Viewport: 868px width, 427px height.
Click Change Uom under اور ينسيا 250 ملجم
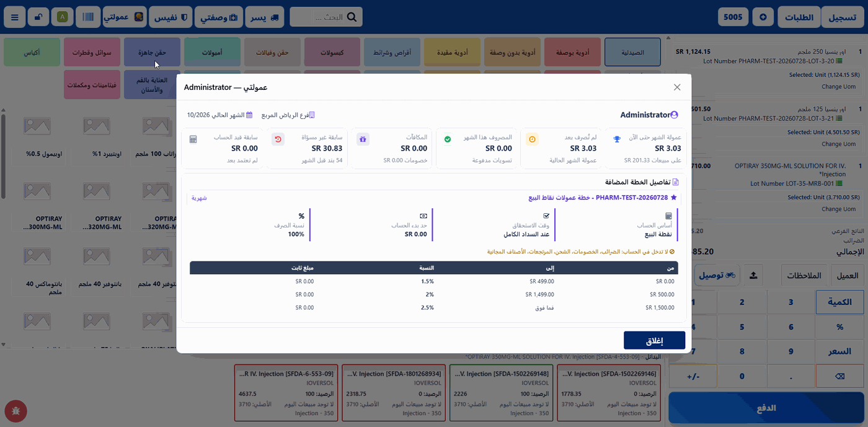pyautogui.click(x=839, y=87)
